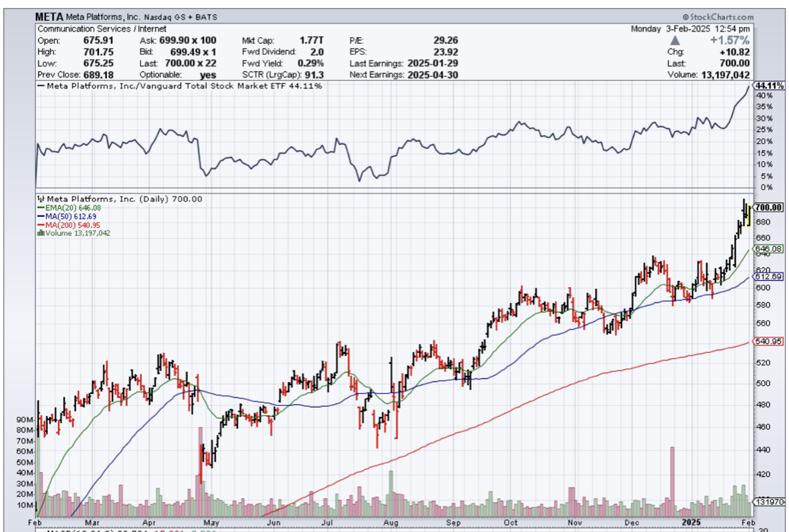Click the copyright symbol by StockCharts.com
The height and width of the screenshot is (532, 789).
(x=685, y=16)
